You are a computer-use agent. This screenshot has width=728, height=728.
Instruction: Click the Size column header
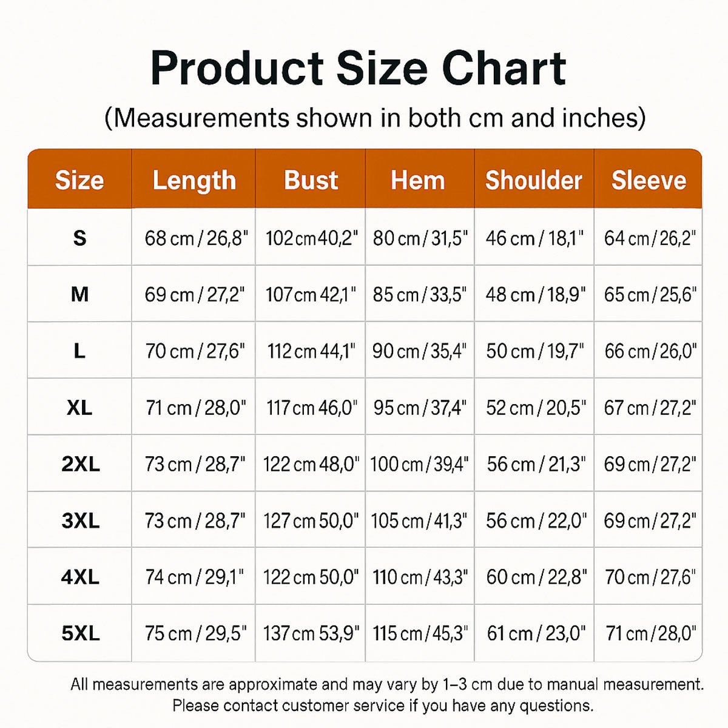tap(79, 180)
